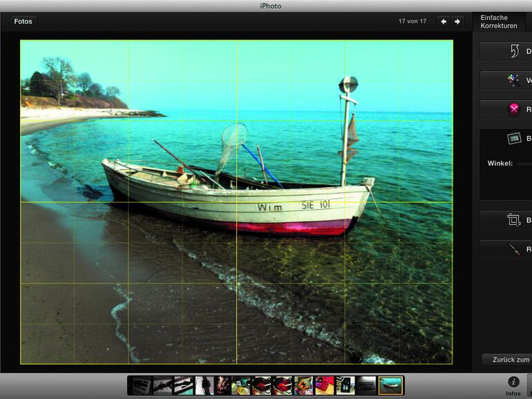Image resolution: width=532 pixels, height=399 pixels.
Task: Click the 'Winkel:' angle label
Action: pyautogui.click(x=500, y=164)
